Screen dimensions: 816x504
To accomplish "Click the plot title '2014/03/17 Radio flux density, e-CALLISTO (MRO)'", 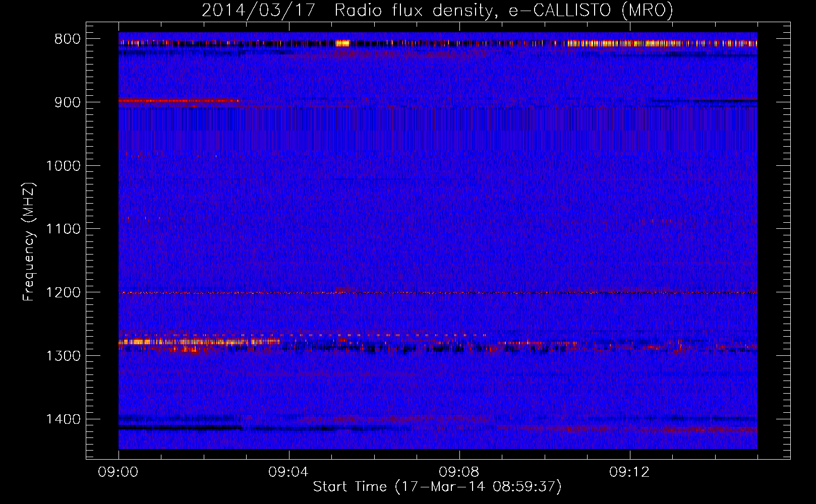I will 437,11.
